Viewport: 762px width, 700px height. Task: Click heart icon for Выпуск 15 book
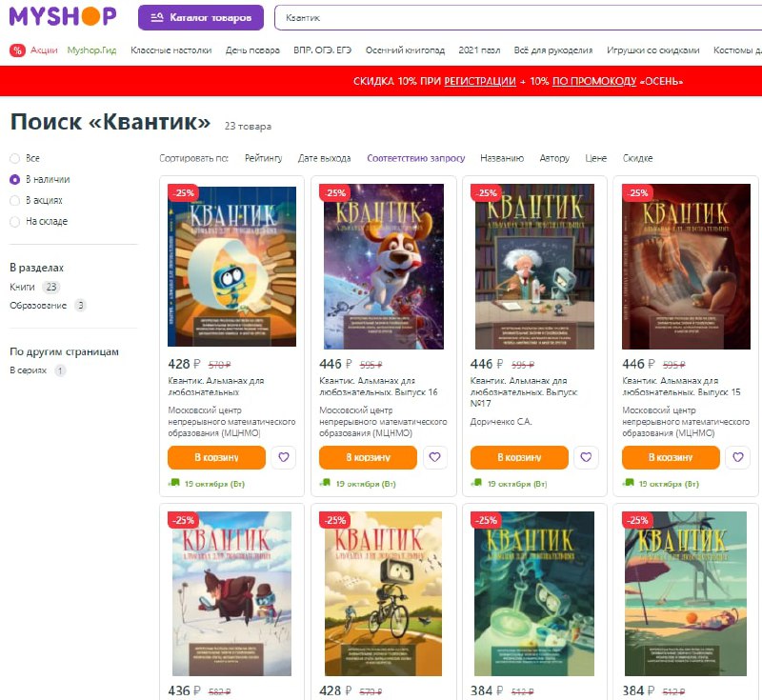point(737,457)
